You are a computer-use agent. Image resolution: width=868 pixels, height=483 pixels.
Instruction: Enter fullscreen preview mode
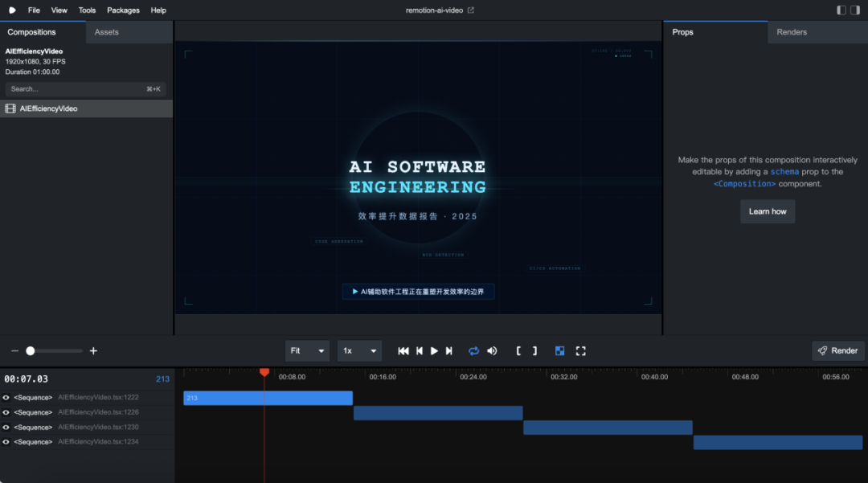(x=581, y=351)
